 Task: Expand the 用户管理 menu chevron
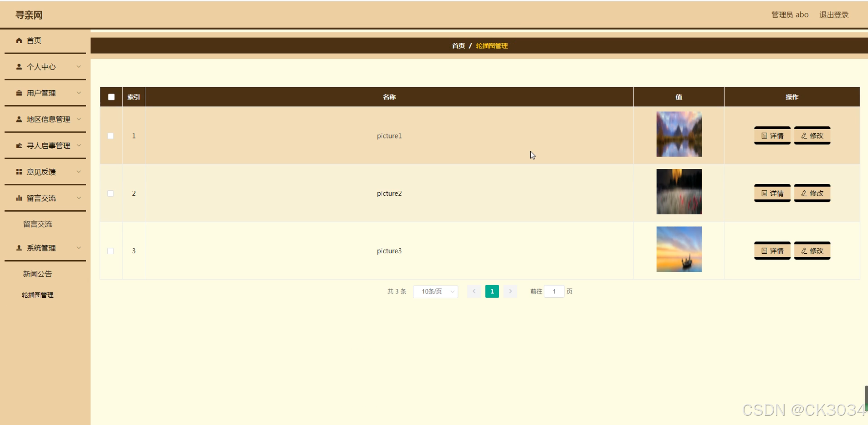click(x=79, y=93)
